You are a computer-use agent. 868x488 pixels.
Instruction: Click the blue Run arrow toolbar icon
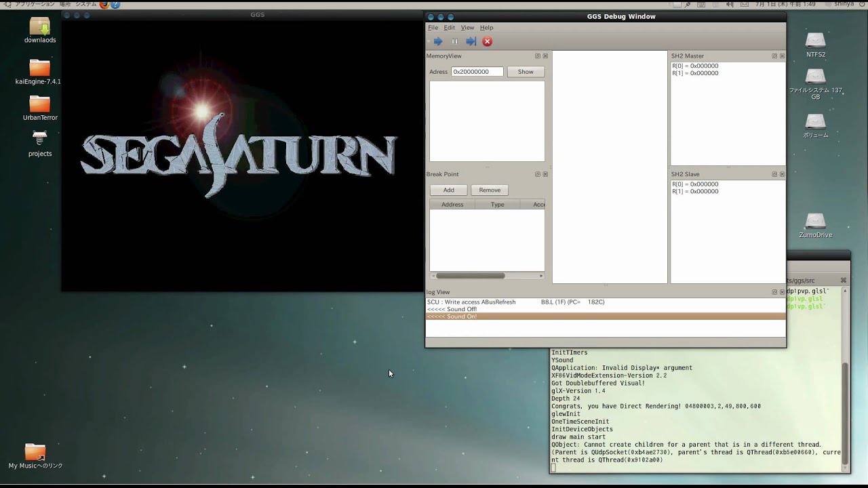[x=438, y=41]
